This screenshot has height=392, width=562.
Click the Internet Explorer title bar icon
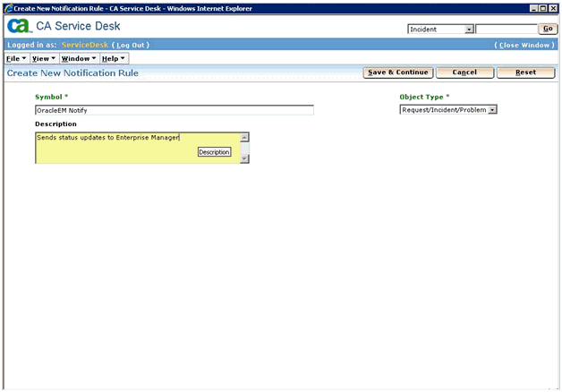pos(9,8)
